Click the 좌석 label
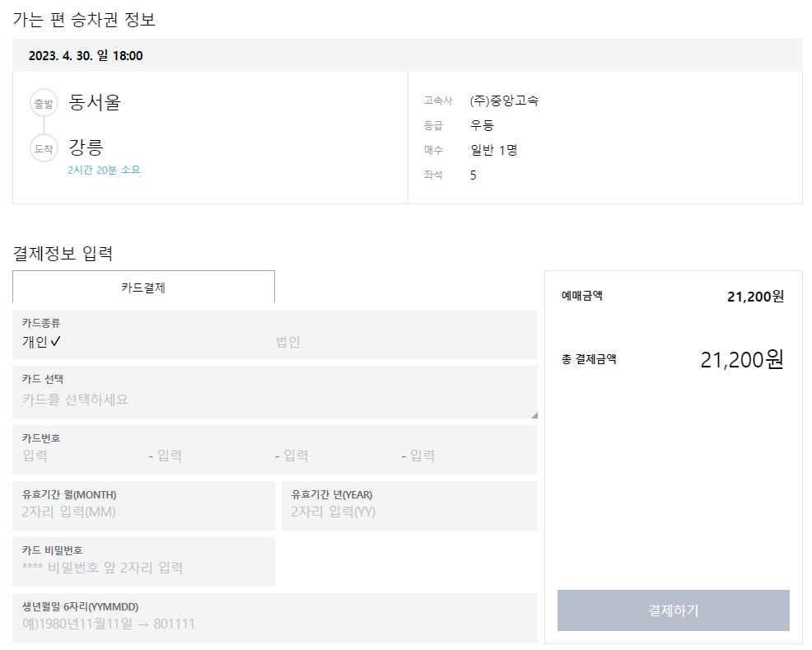Viewport: 812px width, 650px height. pyautogui.click(x=433, y=175)
